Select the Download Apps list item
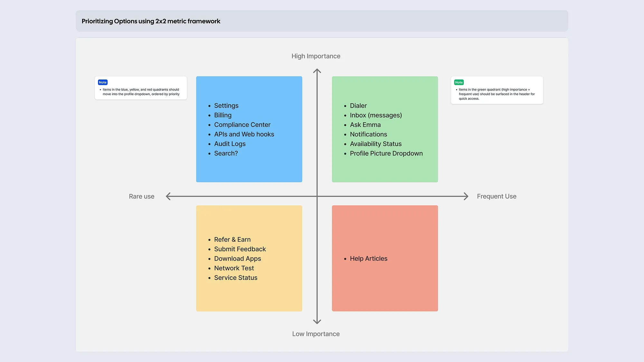This screenshot has height=362, width=644. (237, 259)
